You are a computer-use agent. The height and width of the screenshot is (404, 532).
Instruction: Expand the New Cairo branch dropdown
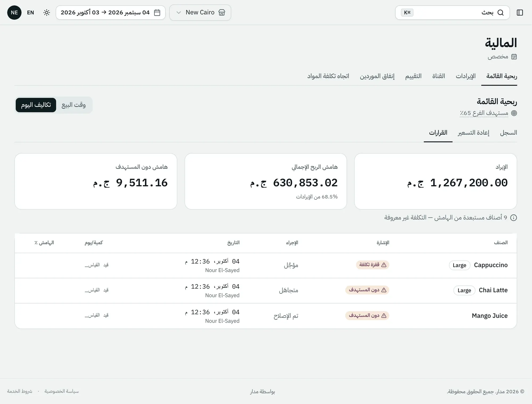click(x=200, y=13)
